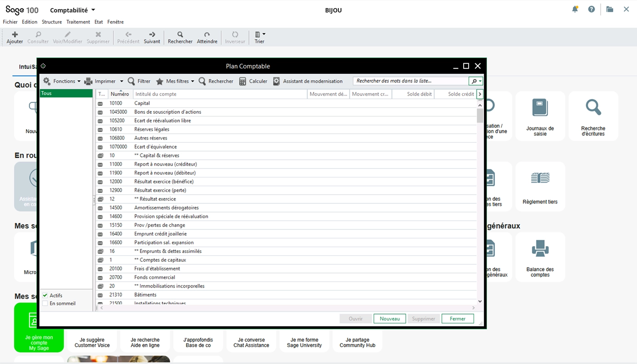This screenshot has width=637, height=364.
Task: Click the Imprimer printer icon
Action: coord(88,81)
